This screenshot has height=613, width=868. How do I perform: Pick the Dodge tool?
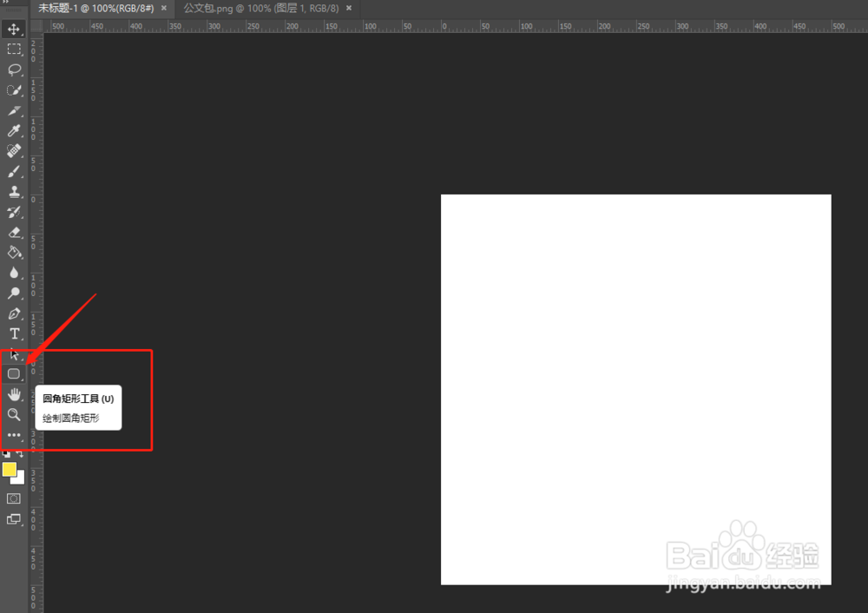(x=14, y=293)
